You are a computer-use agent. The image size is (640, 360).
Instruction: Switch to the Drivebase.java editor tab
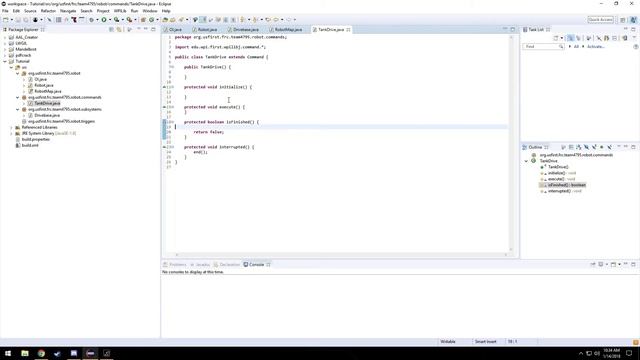click(245, 30)
